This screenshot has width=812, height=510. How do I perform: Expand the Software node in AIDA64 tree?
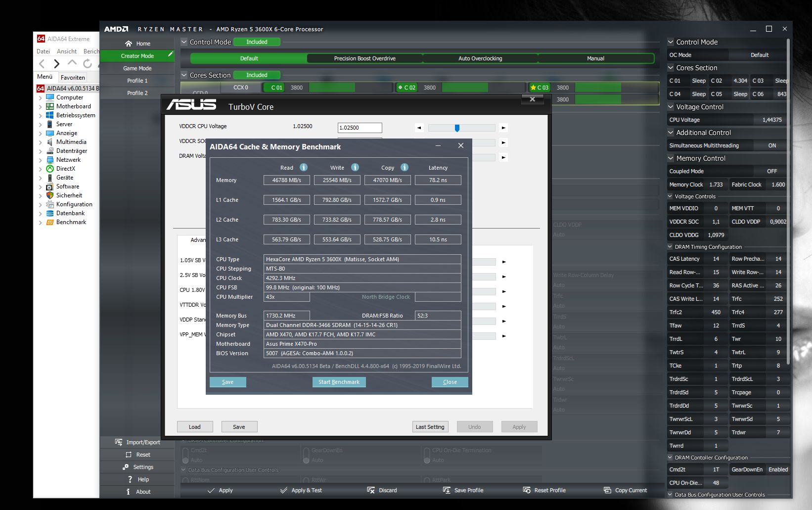pos(41,187)
